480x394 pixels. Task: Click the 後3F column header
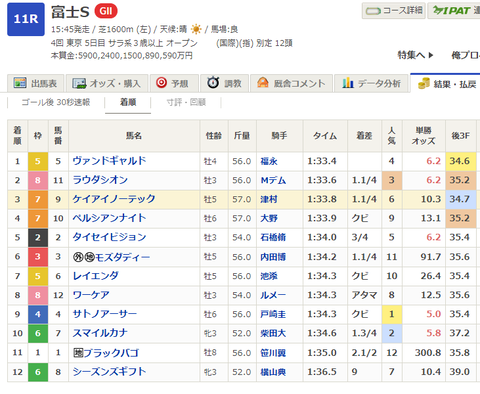click(x=461, y=136)
